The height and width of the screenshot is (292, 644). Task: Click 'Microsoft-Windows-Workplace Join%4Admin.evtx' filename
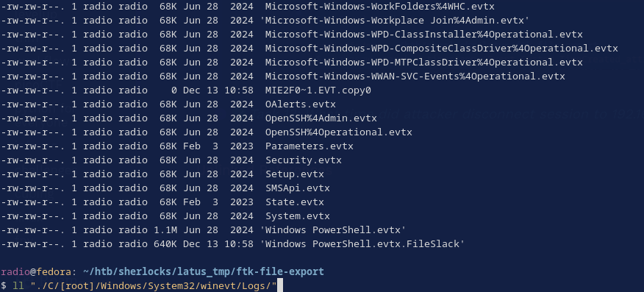(394, 21)
